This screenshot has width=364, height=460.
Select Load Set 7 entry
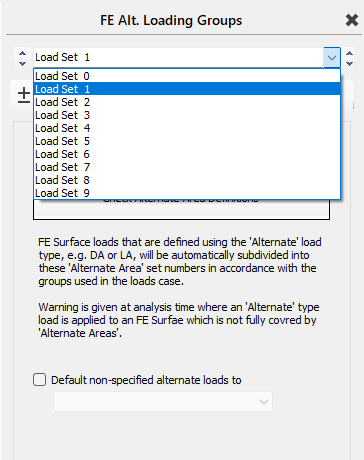pyautogui.click(x=187, y=167)
